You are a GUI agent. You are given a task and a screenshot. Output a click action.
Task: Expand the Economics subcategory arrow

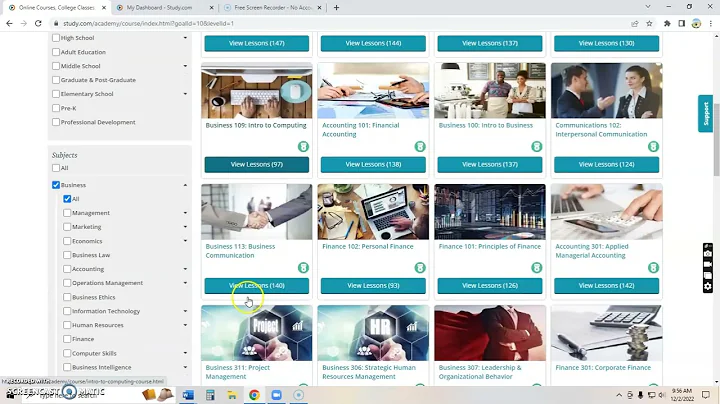point(185,241)
